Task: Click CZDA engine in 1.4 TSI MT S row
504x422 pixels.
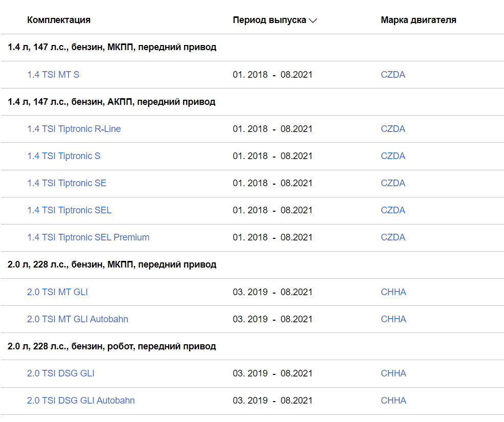Action: (393, 75)
